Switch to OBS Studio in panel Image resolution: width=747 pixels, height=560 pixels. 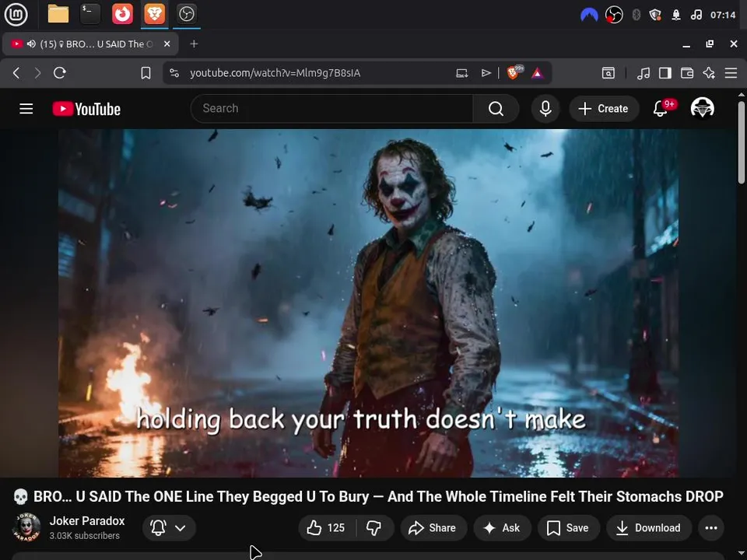(x=186, y=14)
